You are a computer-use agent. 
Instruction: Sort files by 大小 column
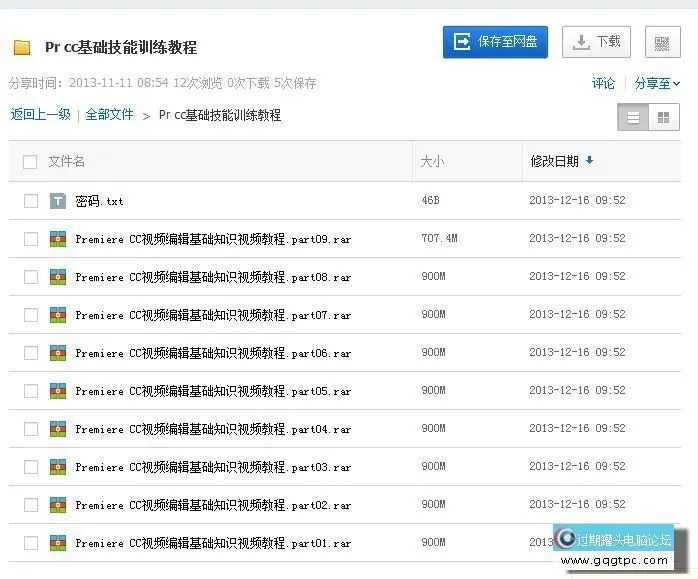(432, 161)
